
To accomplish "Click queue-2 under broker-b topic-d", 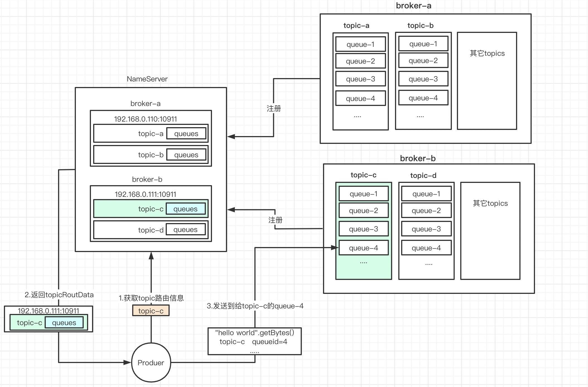I will 426,211.
